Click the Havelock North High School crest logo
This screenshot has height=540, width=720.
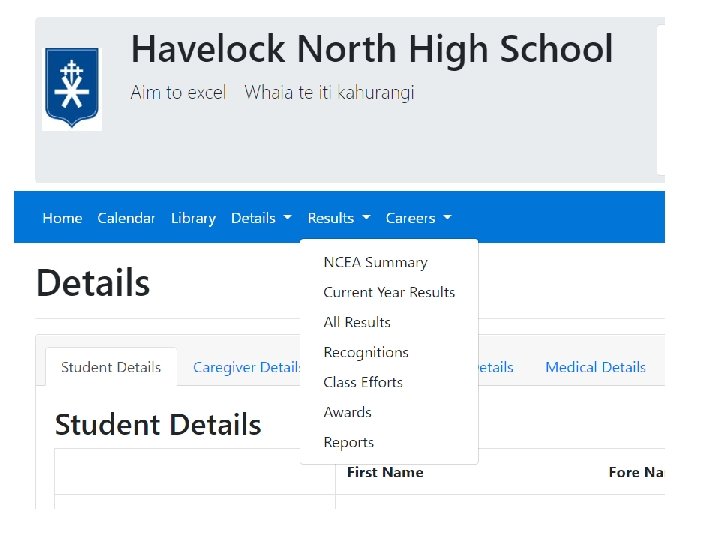click(72, 89)
